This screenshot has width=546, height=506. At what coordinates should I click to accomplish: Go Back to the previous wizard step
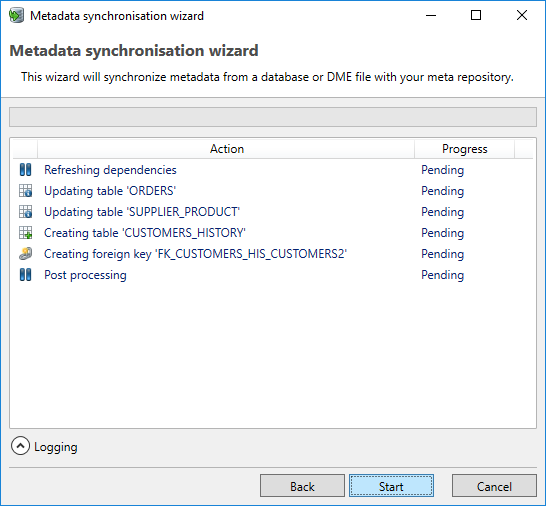302,486
